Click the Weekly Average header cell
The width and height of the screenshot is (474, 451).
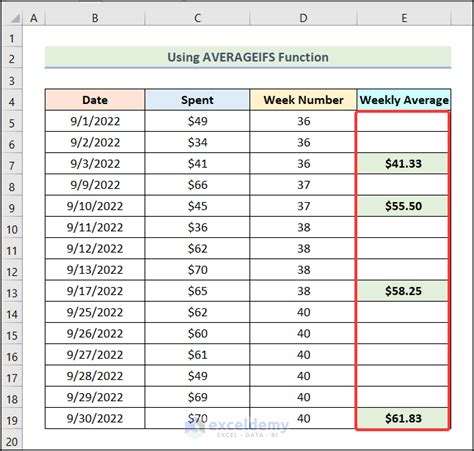(404, 100)
